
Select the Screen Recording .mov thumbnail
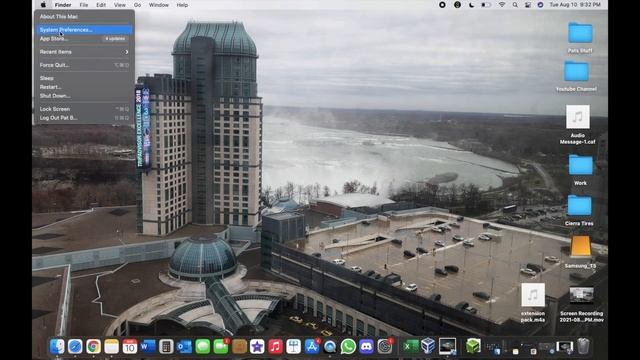[581, 295]
